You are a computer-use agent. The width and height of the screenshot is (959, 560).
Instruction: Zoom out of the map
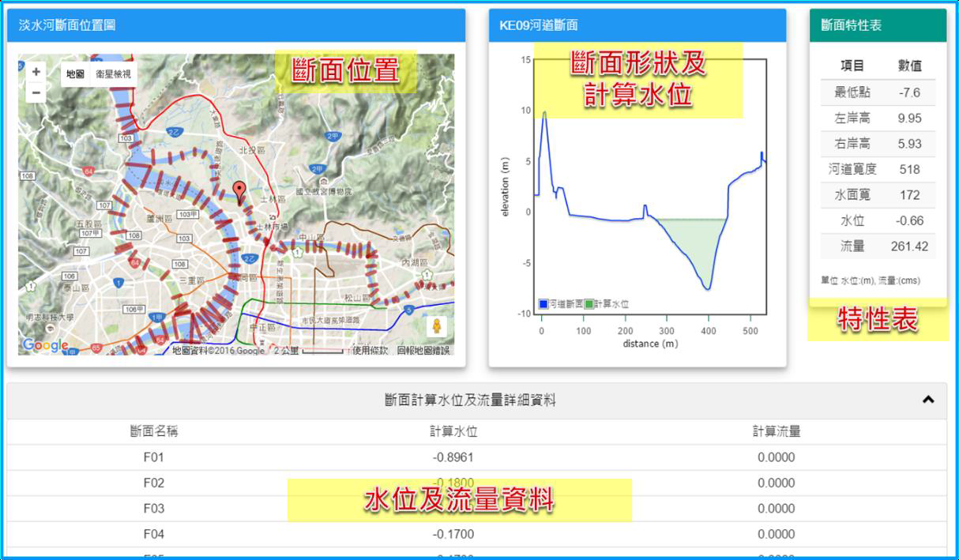[36, 92]
